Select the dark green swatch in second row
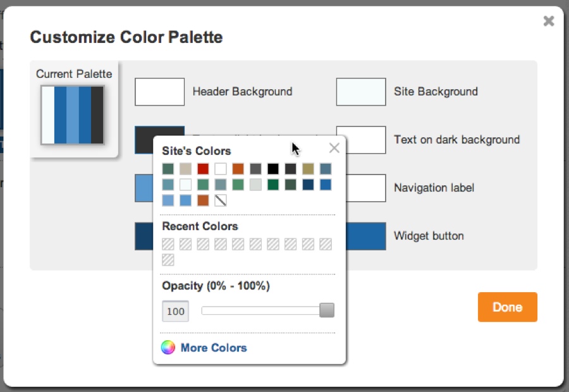The image size is (569, 392). (x=273, y=185)
